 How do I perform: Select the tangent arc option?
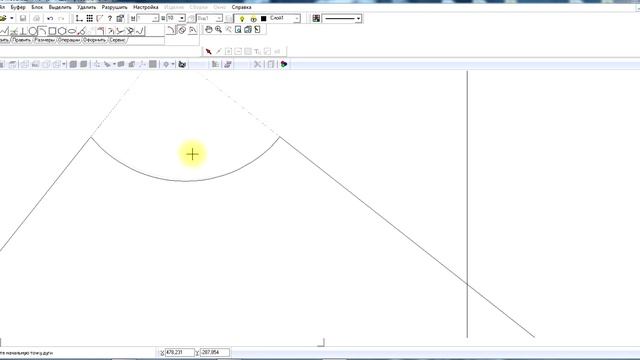(192, 29)
